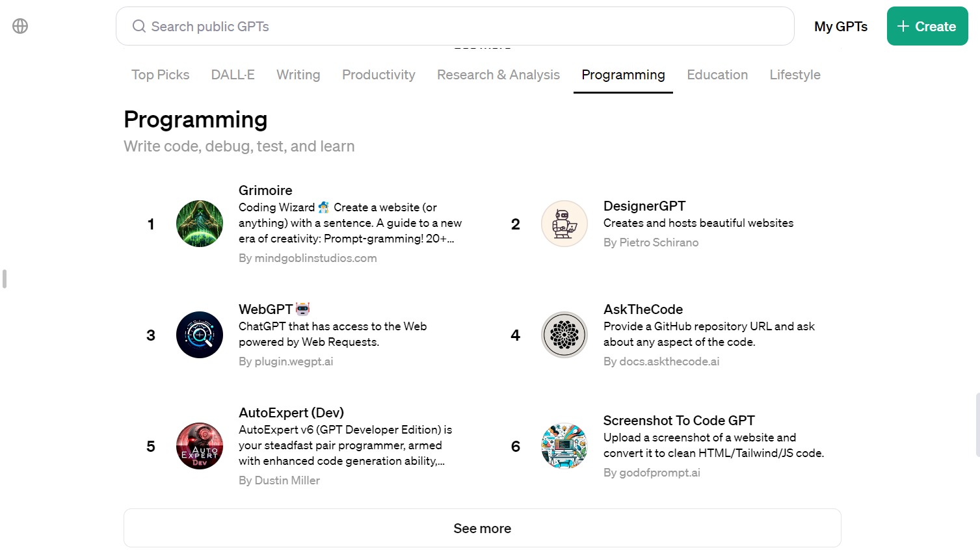Switch to the DALL·E tab
Viewport: 980px width, 550px height.
pos(233,75)
